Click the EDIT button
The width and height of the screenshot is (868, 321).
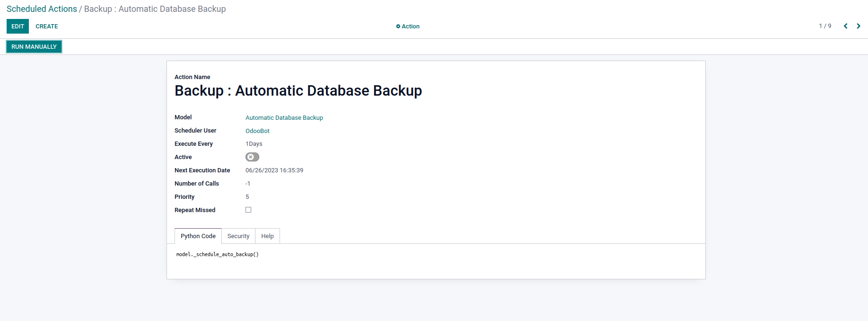click(x=18, y=27)
